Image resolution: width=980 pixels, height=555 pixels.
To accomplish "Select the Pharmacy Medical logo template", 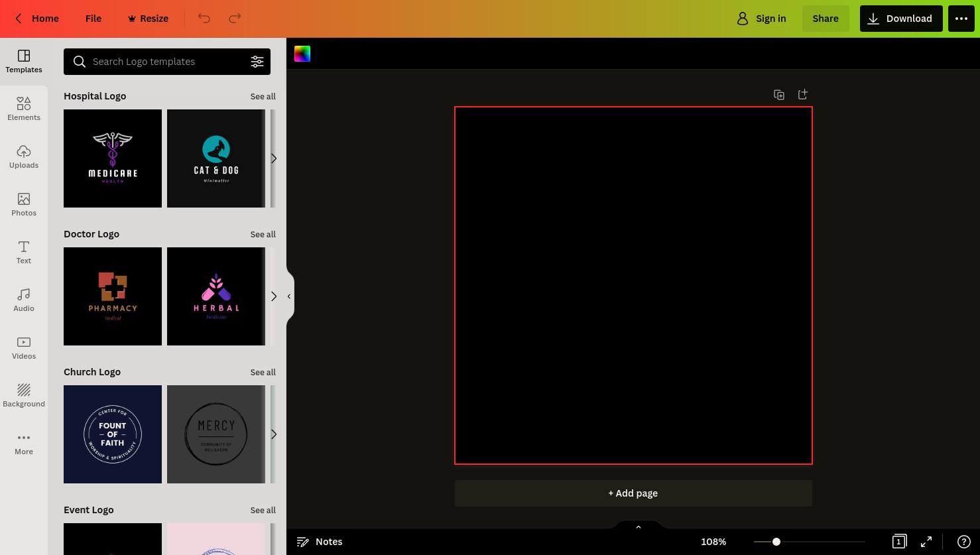I will coord(113,296).
